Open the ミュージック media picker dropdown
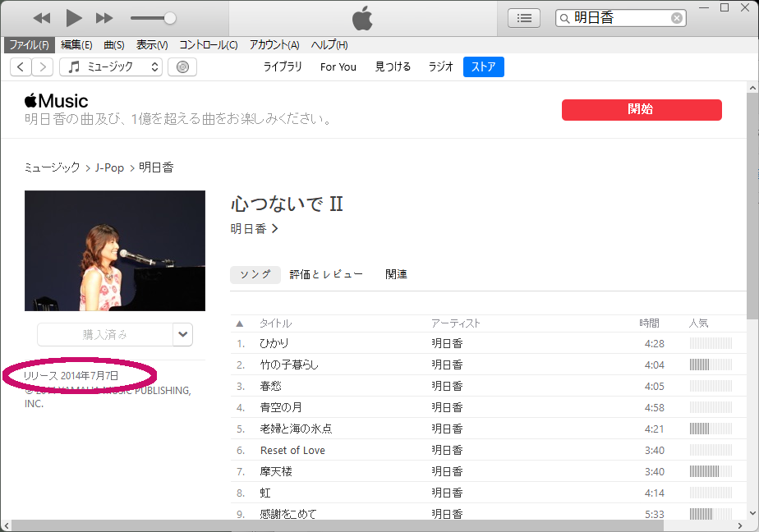759x532 pixels. click(x=111, y=66)
